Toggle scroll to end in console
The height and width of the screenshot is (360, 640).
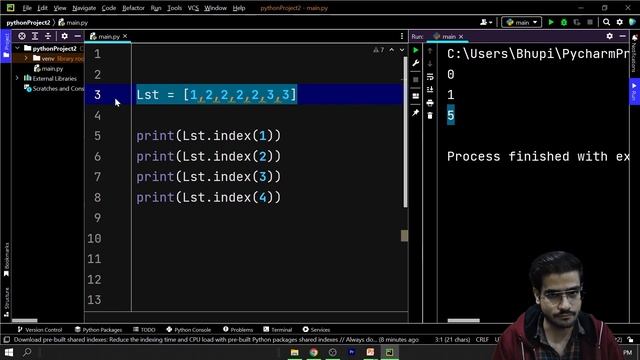pyautogui.click(x=430, y=89)
